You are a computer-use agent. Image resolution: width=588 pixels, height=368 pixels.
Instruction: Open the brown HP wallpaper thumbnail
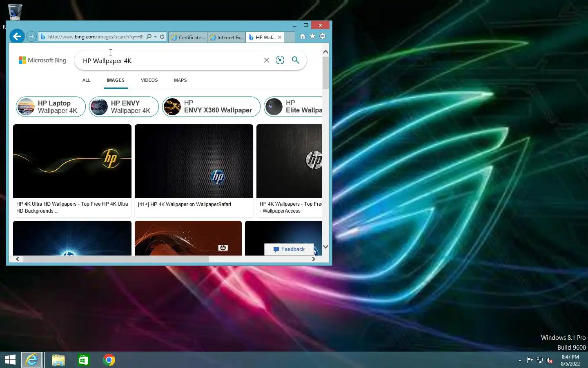(x=188, y=238)
